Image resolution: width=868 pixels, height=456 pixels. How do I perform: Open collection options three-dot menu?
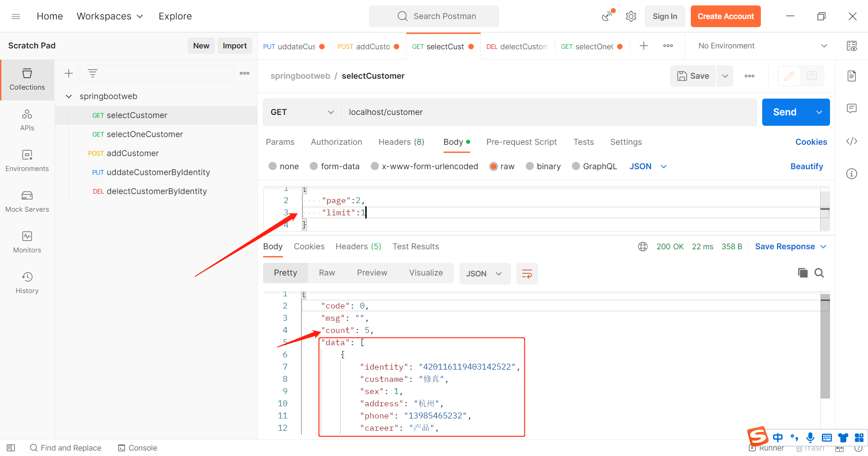click(x=245, y=73)
